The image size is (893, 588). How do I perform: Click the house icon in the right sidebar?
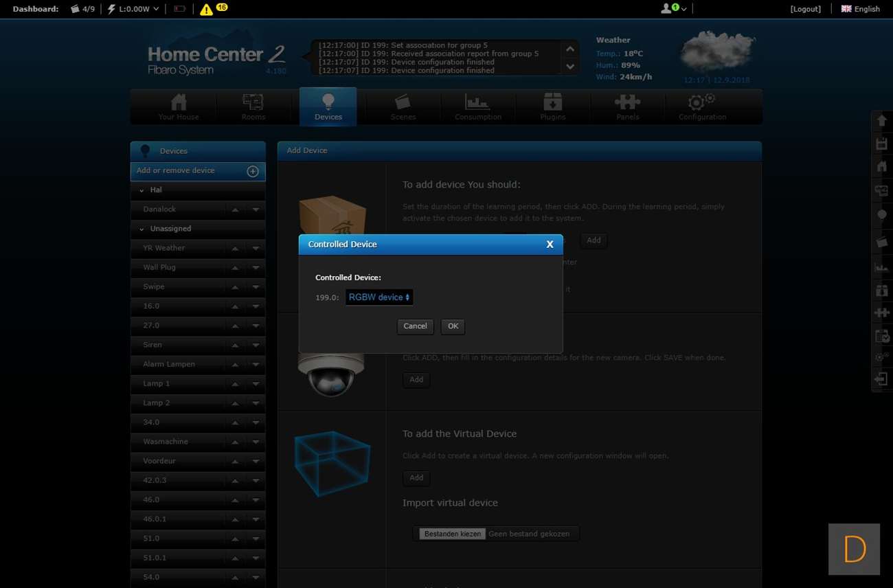coord(882,166)
